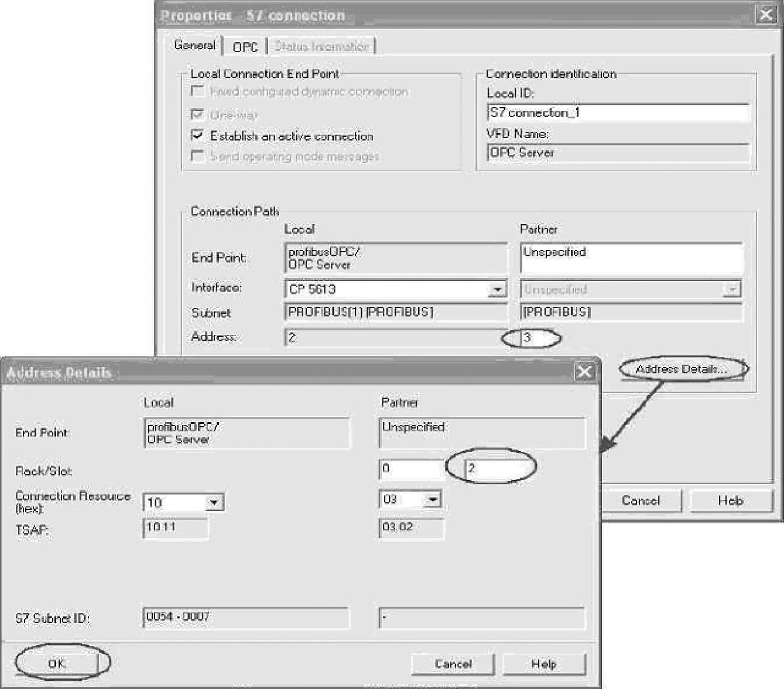This screenshot has height=689, width=784.
Task: Click the partner Rack input field
Action: [411, 468]
